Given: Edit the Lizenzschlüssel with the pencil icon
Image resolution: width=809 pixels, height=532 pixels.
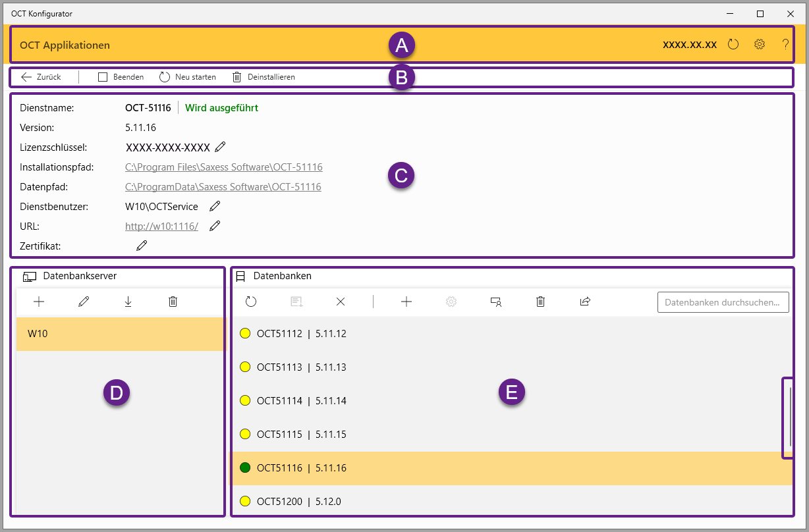Looking at the screenshot, I should click(x=220, y=147).
